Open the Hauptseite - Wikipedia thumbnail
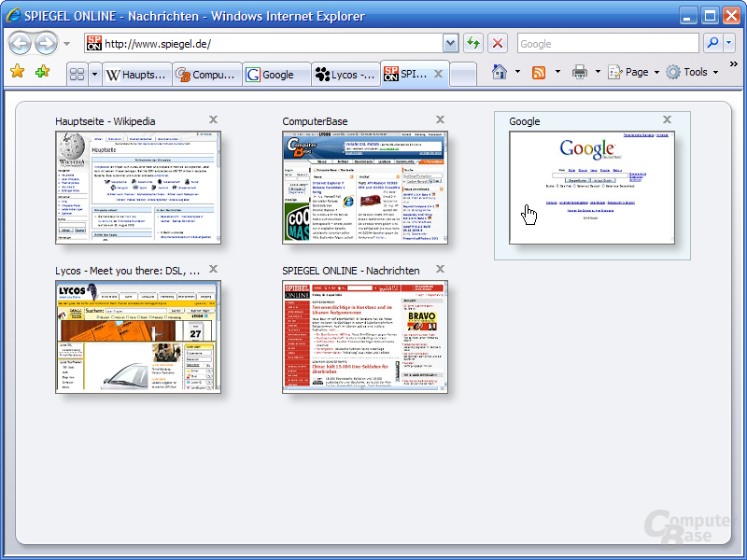747x560 pixels. 138,188
